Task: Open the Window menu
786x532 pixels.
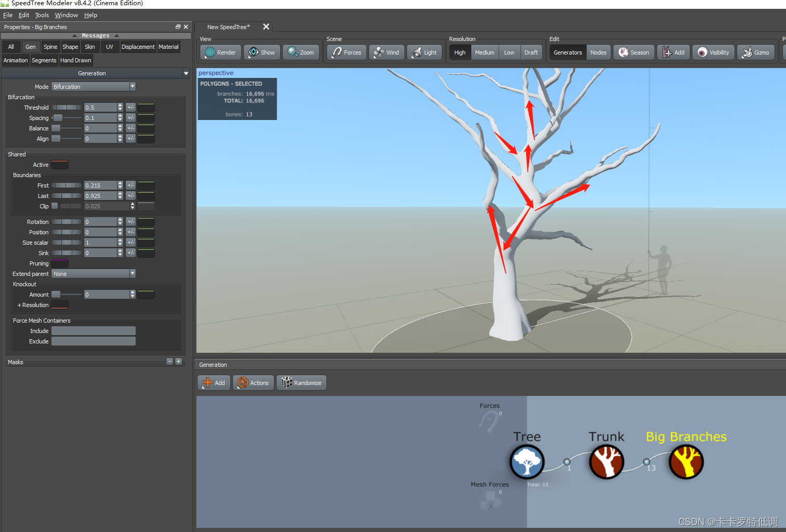Action: [67, 15]
